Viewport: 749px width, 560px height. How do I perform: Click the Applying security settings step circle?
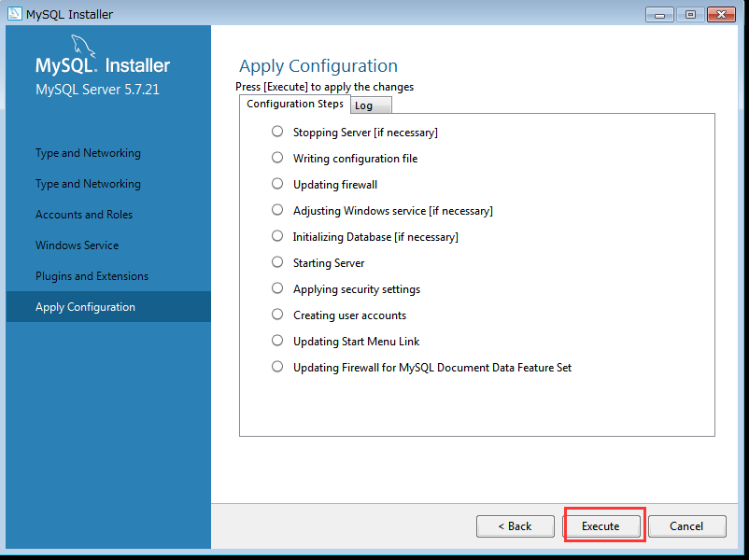(x=277, y=288)
